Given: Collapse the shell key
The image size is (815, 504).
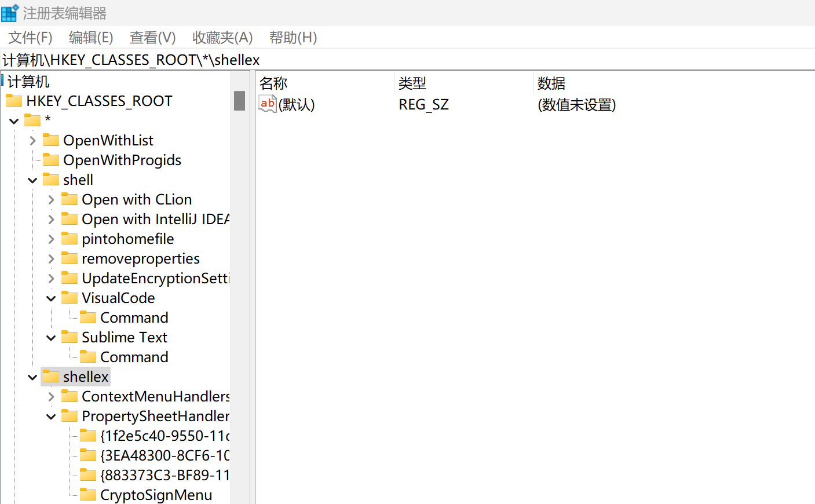Looking at the screenshot, I should [x=32, y=180].
